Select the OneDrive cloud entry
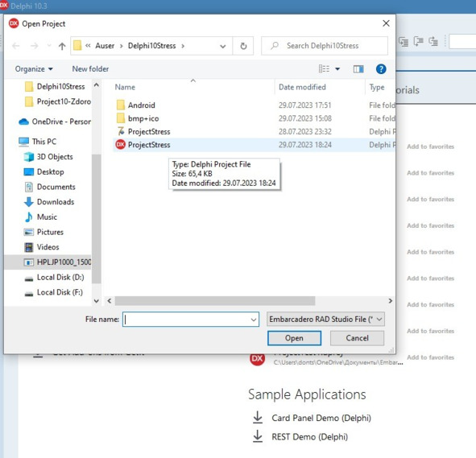 point(55,122)
